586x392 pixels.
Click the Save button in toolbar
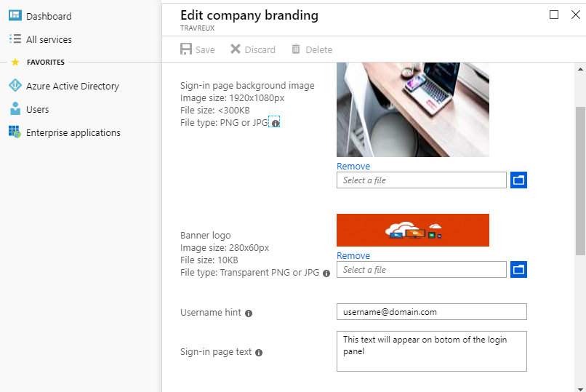pos(198,49)
